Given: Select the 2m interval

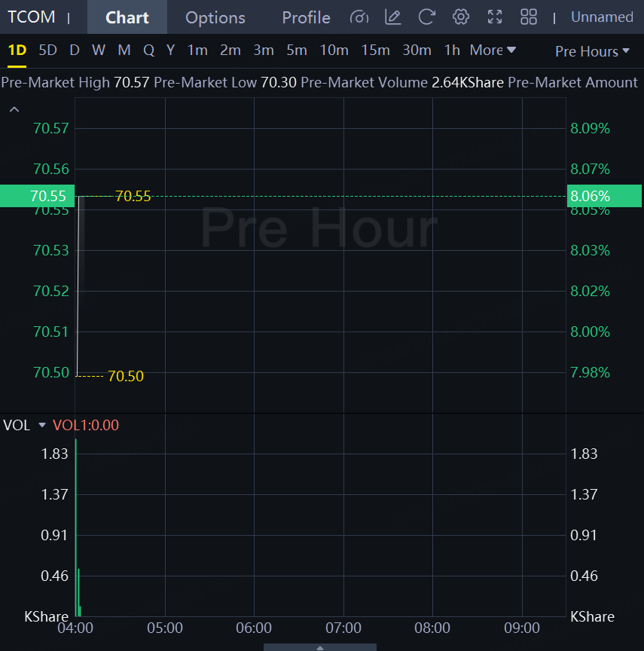Looking at the screenshot, I should tap(230, 50).
